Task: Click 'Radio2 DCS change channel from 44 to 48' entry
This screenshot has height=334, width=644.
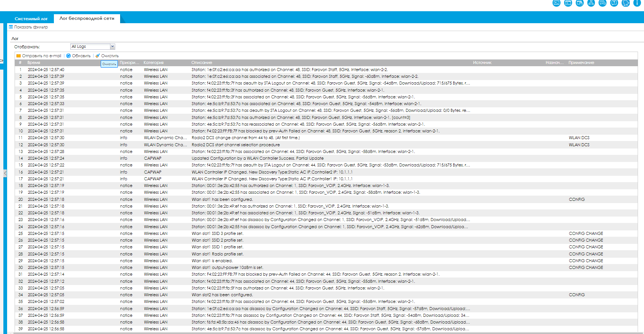Action: [245, 138]
